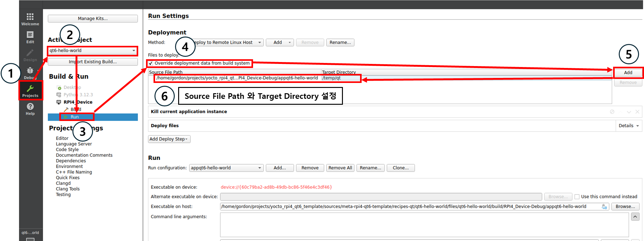Click the green Run play icon
The image size is (644, 241).
pyautogui.click(x=66, y=117)
